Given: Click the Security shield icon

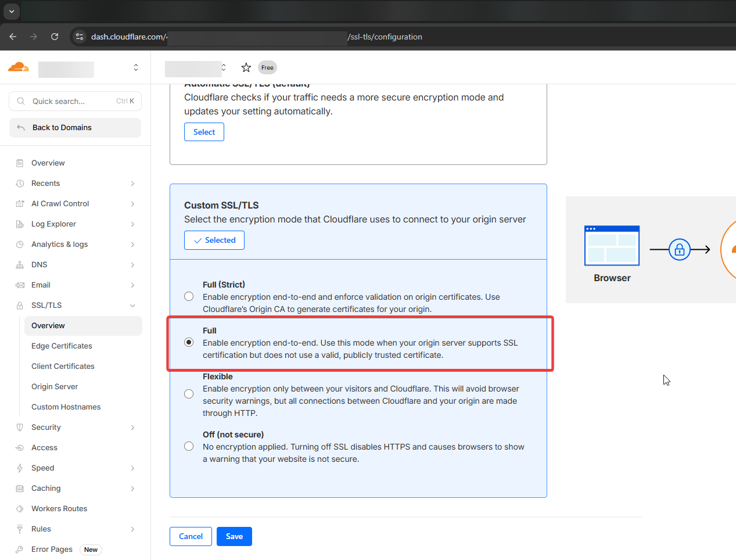Looking at the screenshot, I should [x=20, y=428].
